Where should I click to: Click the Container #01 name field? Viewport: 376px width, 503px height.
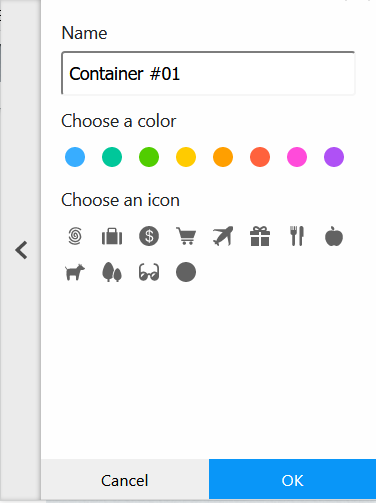click(x=208, y=73)
